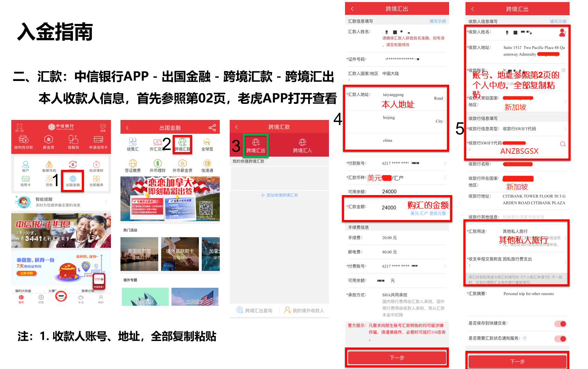Tap the search icon beside 收款行SWIFT代码

[563, 144]
